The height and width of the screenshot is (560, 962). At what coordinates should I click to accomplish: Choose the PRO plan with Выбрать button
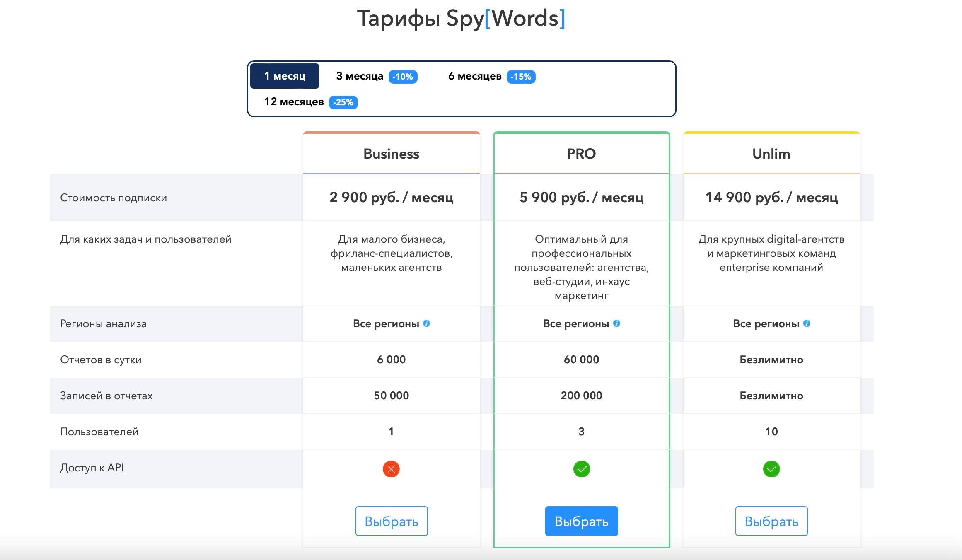tap(581, 521)
